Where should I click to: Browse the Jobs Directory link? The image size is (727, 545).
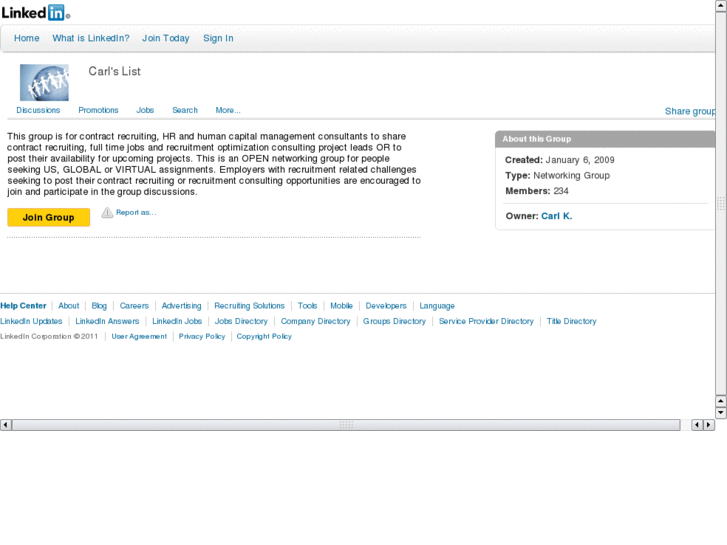241,321
